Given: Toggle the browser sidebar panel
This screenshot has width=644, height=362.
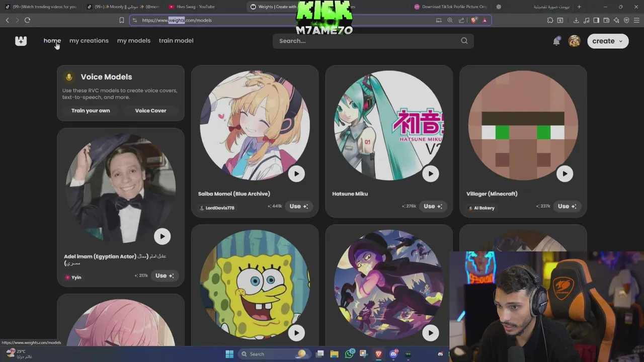Looking at the screenshot, I should [596, 20].
